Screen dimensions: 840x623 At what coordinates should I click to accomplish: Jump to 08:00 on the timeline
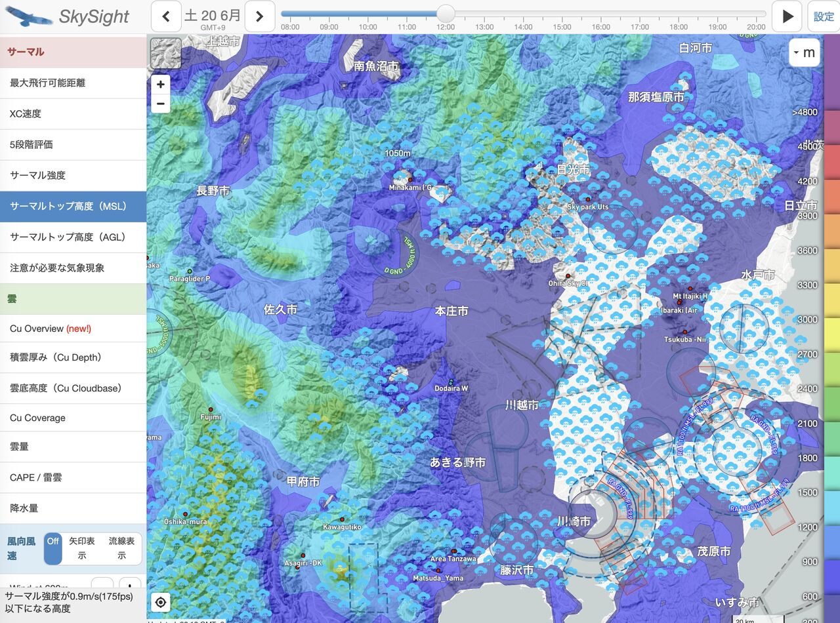[x=290, y=27]
